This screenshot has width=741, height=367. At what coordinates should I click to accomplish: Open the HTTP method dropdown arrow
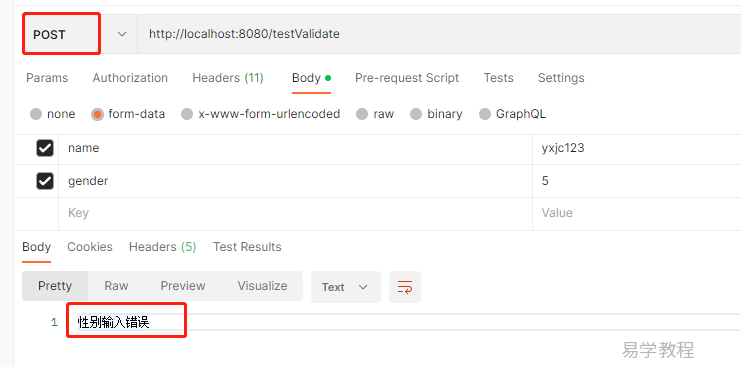[122, 34]
